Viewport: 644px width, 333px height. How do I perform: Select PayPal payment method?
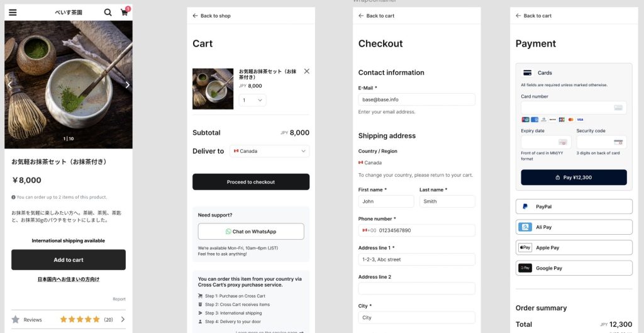pos(574,206)
